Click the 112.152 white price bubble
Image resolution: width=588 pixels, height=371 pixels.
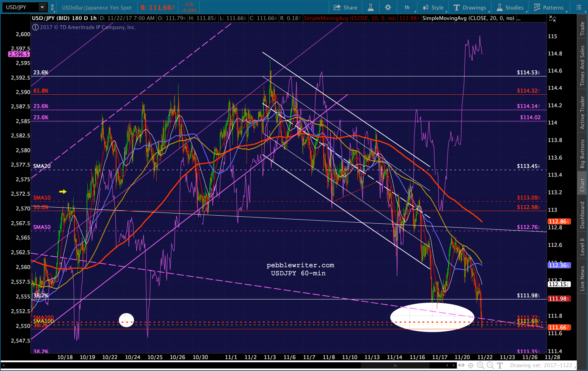pos(559,284)
